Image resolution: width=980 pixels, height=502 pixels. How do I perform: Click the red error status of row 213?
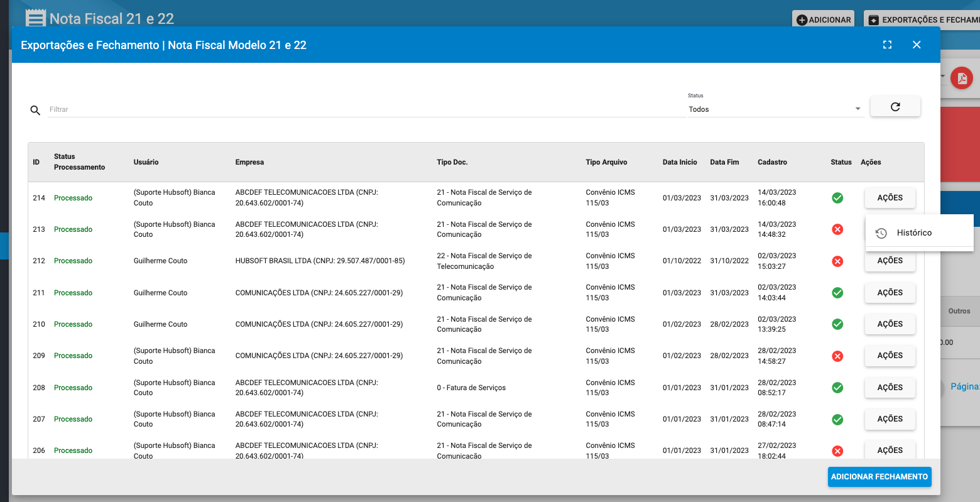pyautogui.click(x=837, y=229)
